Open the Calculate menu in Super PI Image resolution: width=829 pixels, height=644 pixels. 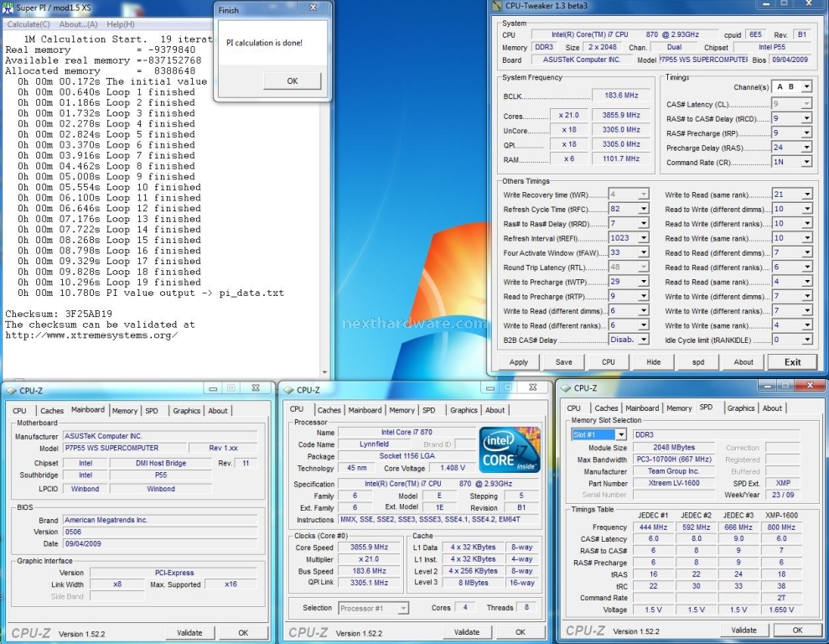[x=28, y=24]
